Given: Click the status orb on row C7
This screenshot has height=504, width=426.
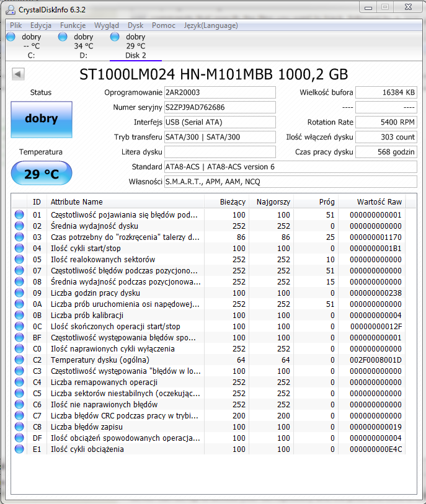Looking at the screenshot, I should pos(19,415).
